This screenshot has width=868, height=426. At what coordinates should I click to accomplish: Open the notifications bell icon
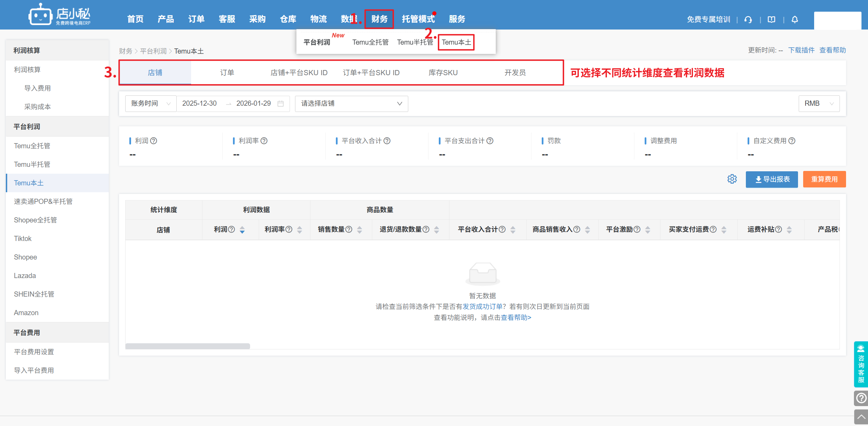click(795, 20)
